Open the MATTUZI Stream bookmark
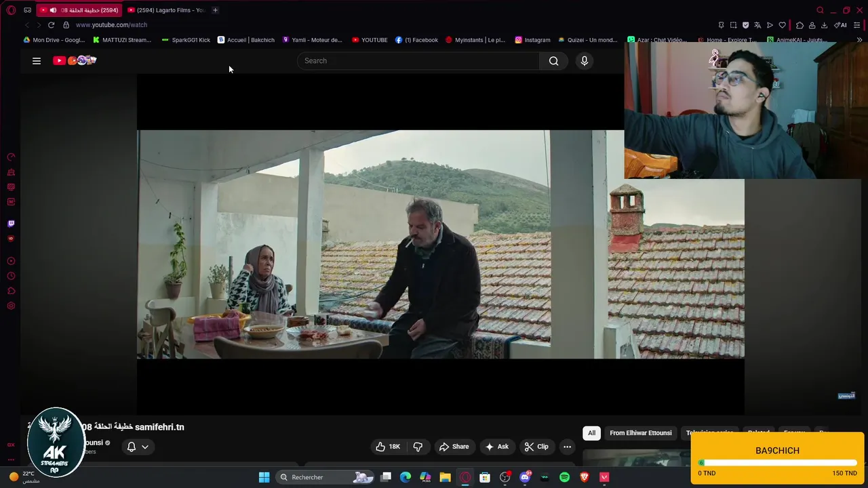 pyautogui.click(x=122, y=40)
